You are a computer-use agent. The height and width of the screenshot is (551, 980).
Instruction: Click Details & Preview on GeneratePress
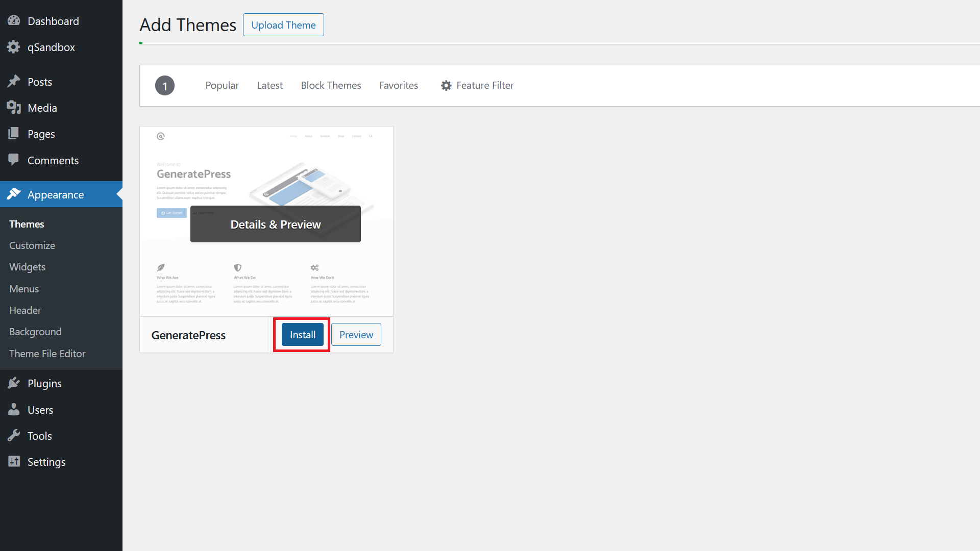pos(276,224)
